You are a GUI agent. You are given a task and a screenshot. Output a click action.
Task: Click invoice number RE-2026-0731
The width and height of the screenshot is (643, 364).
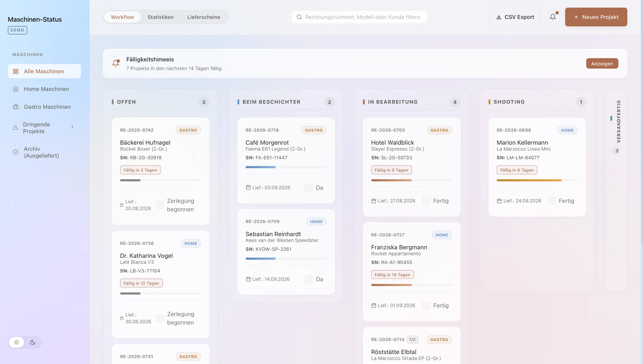136,356
